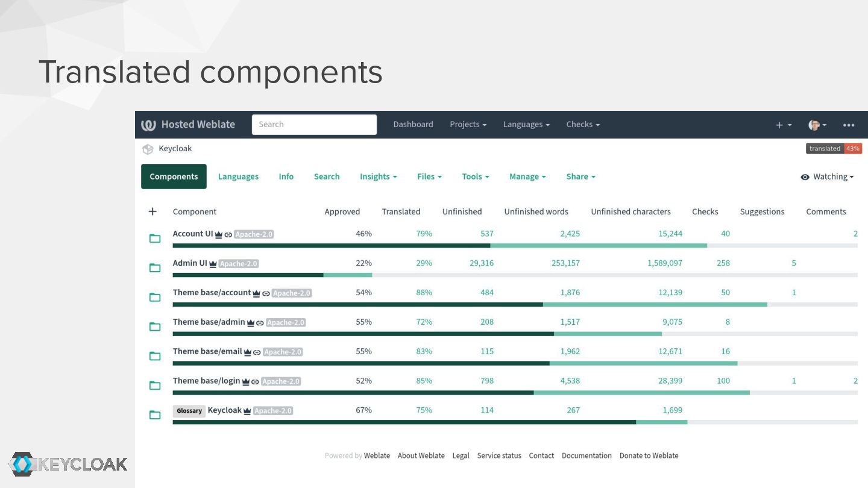Click the folder icon for Theme base/admin
Screen dimensions: 868x488
[155, 327]
